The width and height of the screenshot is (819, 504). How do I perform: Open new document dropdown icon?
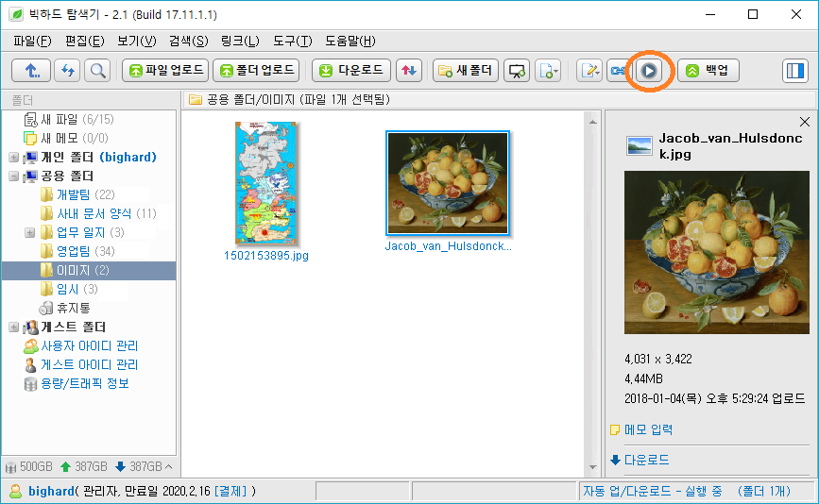547,71
